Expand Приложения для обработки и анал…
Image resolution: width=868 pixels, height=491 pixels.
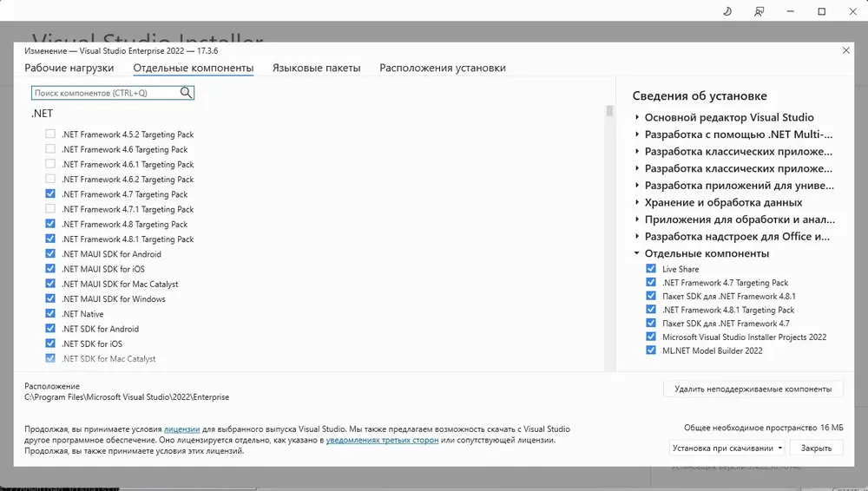[637, 219]
